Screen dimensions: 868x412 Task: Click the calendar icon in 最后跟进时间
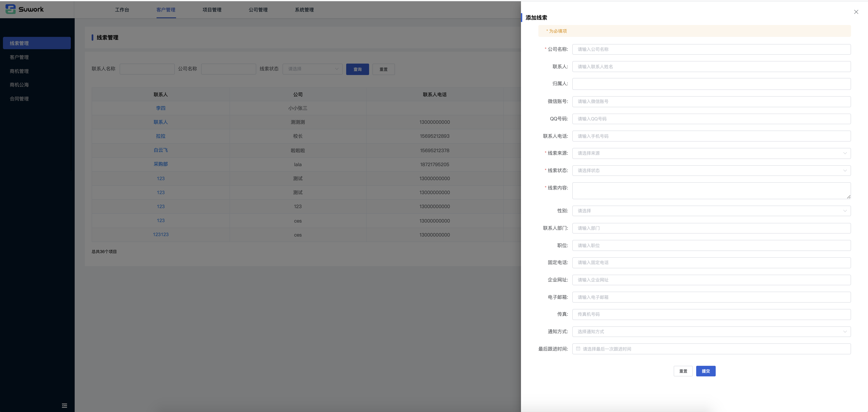(x=578, y=349)
